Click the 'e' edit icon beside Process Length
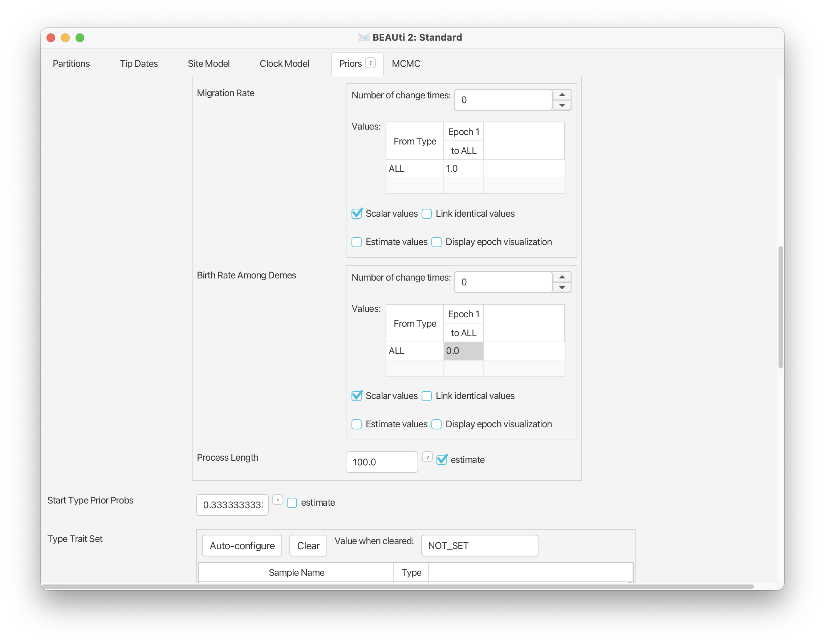The image size is (825, 644). coord(427,457)
